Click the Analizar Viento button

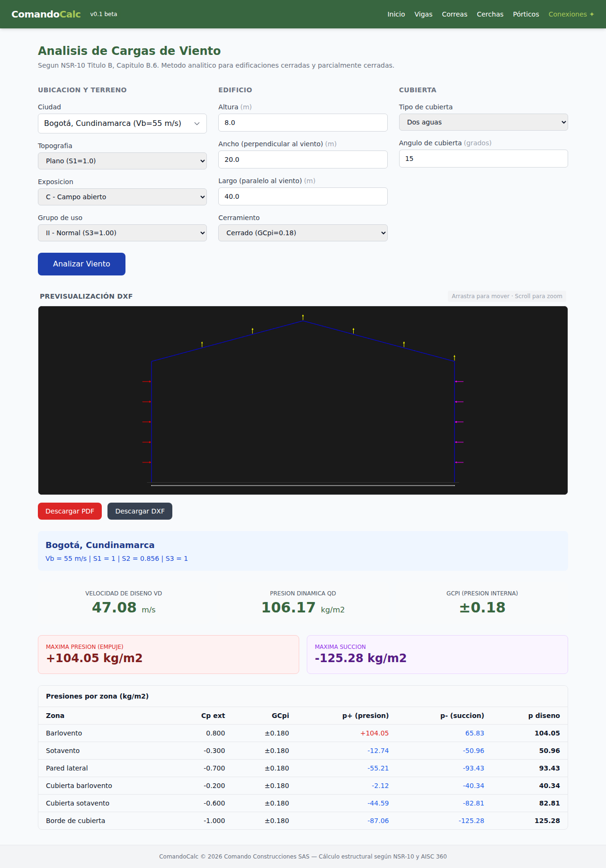81,264
